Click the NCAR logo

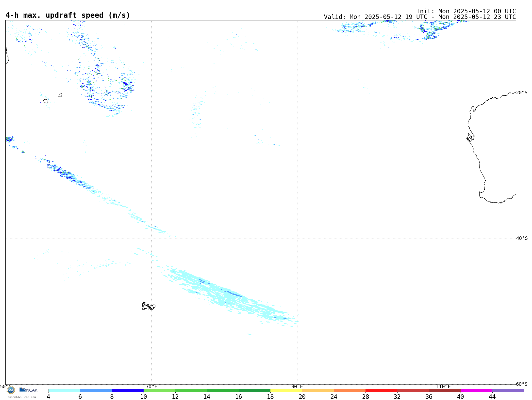[x=28, y=390]
